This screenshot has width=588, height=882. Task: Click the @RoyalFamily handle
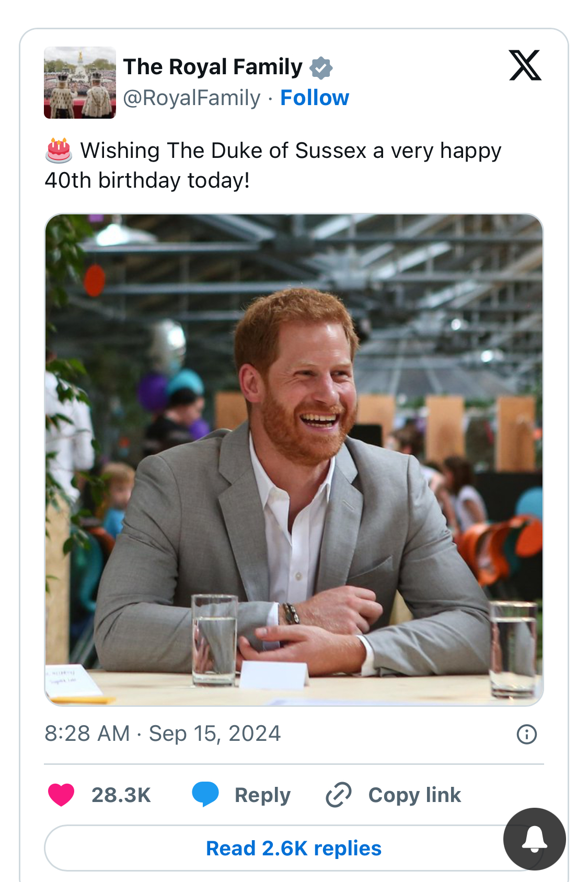(192, 98)
